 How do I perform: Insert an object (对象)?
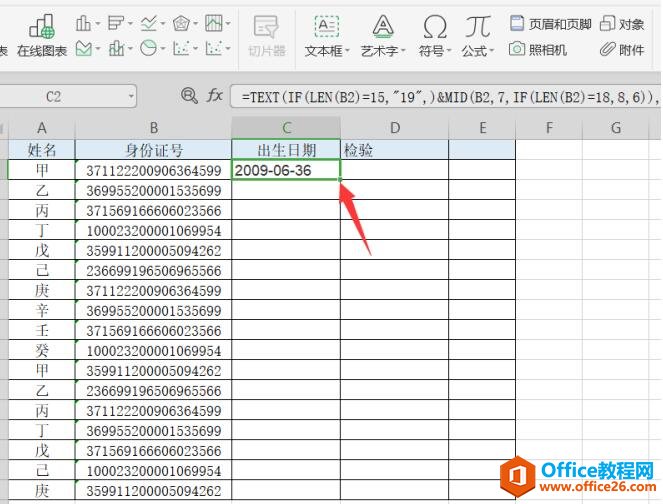click(x=622, y=24)
